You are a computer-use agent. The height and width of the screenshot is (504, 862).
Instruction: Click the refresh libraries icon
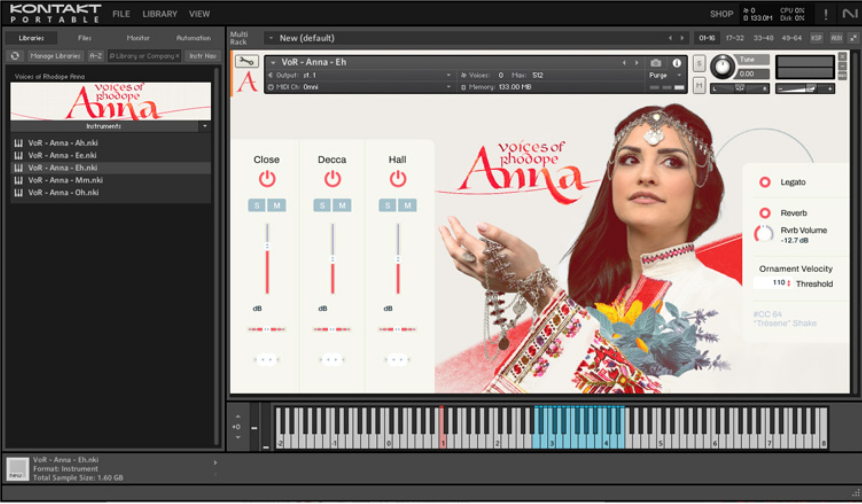tap(15, 56)
